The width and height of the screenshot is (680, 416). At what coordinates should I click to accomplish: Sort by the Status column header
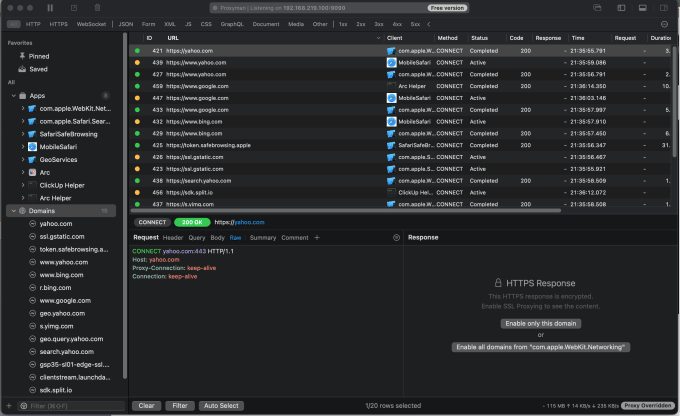click(x=479, y=38)
